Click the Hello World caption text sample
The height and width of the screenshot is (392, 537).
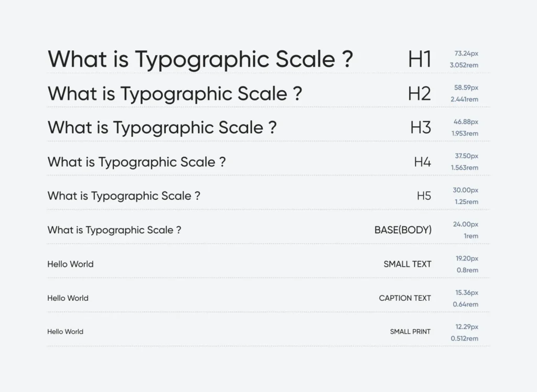coord(68,298)
